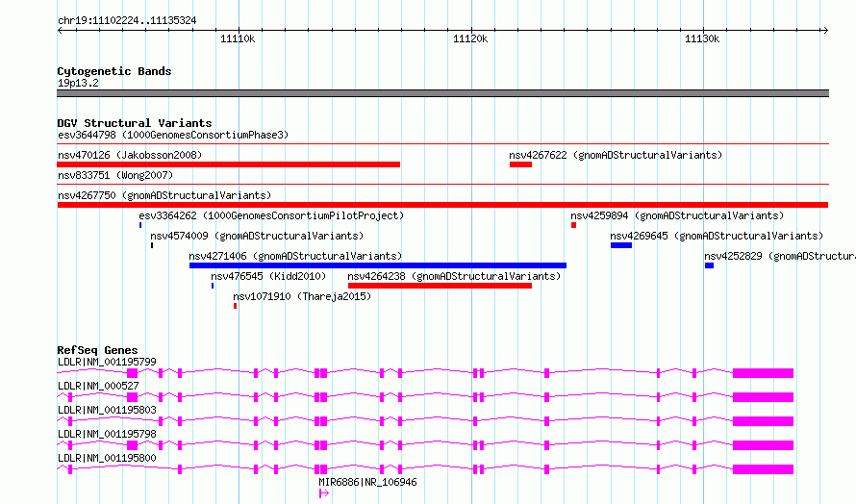
Task: Click the gray 19p13.2 cytogenetic band bar
Action: [x=442, y=93]
